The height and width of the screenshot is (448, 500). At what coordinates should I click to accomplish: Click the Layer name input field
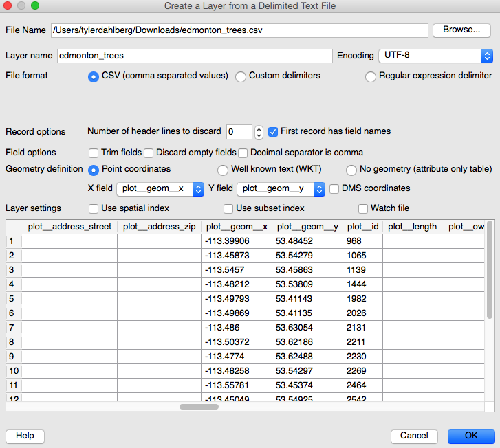pyautogui.click(x=194, y=56)
